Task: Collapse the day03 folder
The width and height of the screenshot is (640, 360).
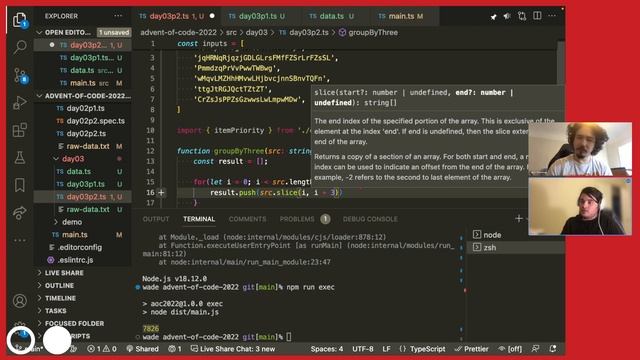Action: point(73,159)
